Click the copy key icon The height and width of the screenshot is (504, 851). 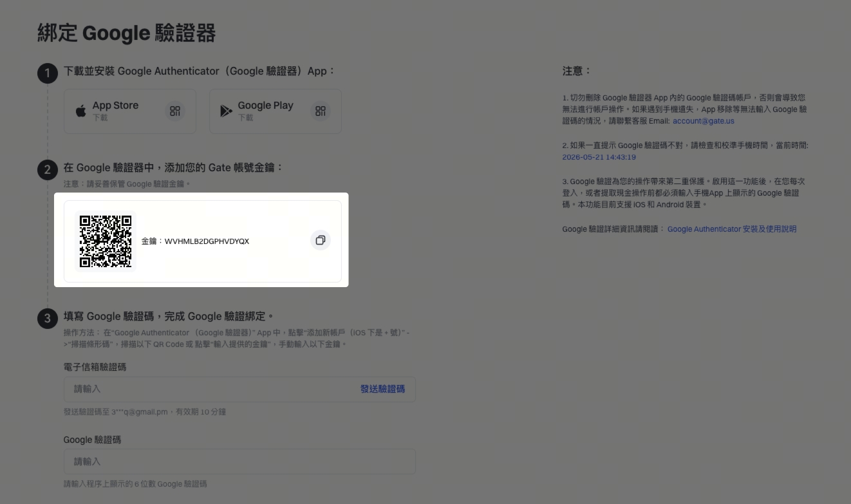coord(321,240)
